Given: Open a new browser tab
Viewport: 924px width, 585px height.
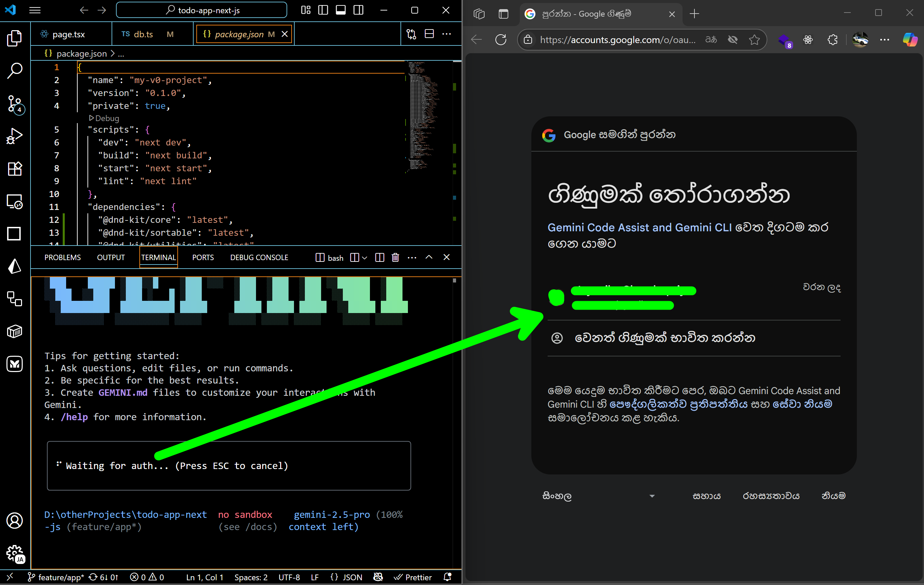Looking at the screenshot, I should (694, 14).
